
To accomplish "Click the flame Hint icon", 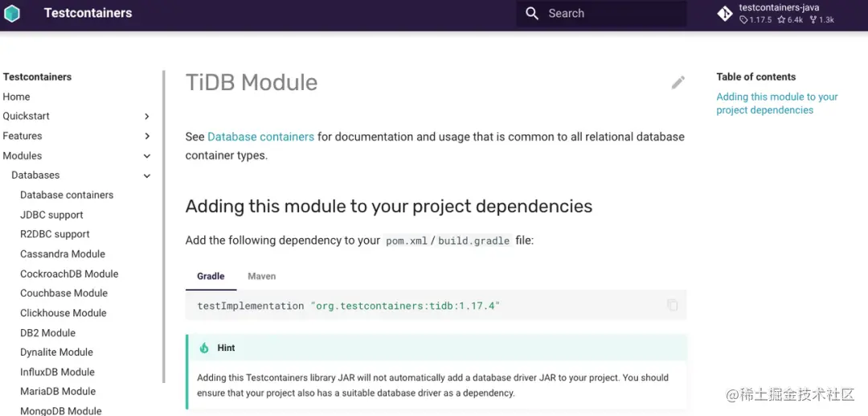I will [204, 348].
